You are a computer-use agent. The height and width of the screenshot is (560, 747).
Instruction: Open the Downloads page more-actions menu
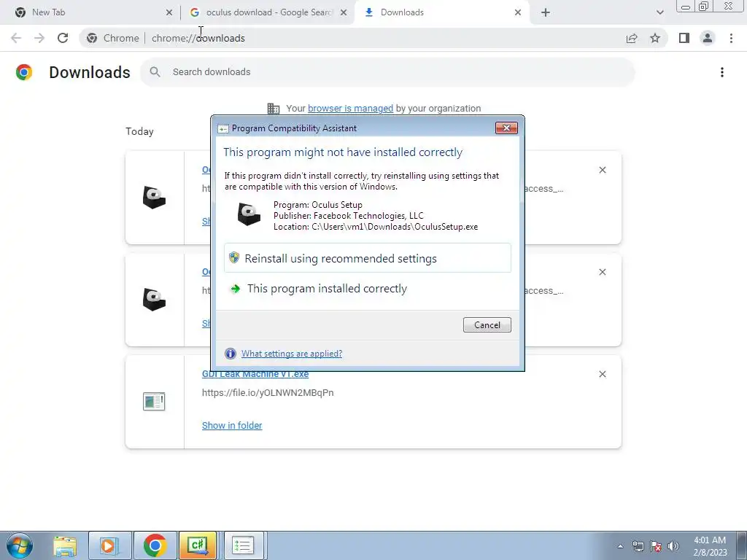click(722, 72)
